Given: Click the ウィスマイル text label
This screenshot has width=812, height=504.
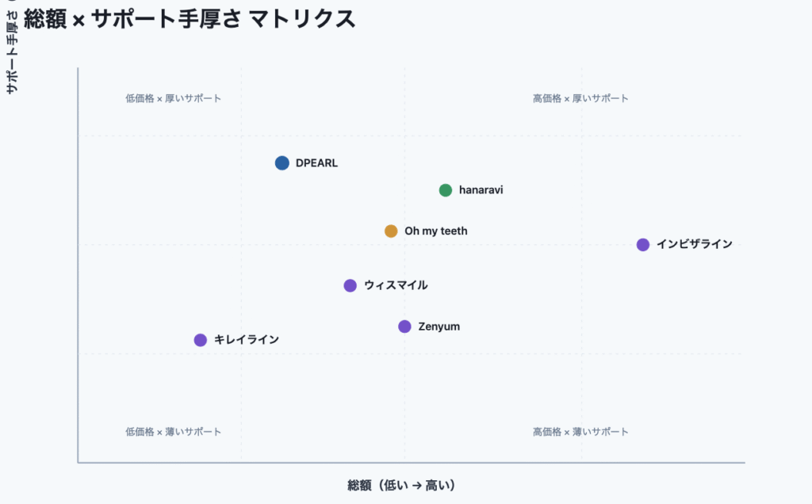Looking at the screenshot, I should point(396,285).
